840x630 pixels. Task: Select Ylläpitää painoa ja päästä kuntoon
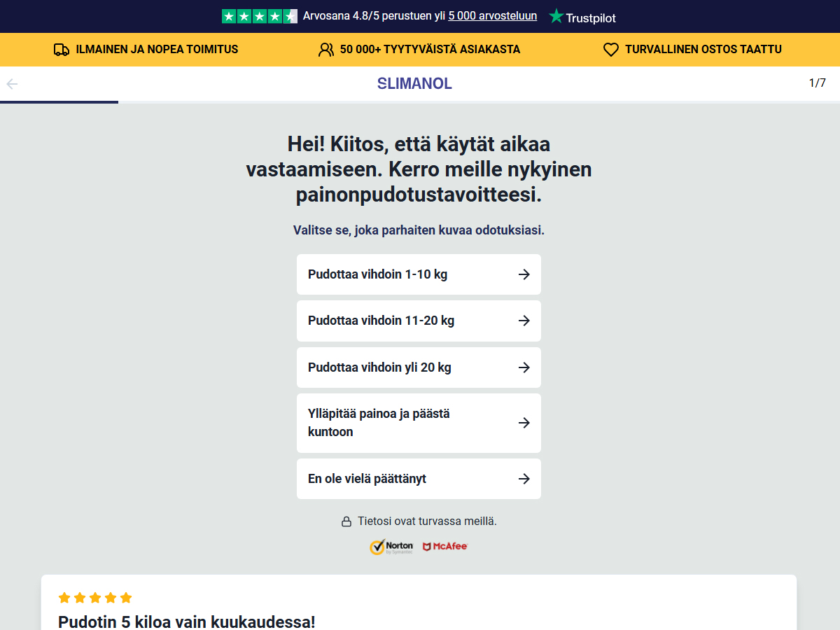pos(419,423)
